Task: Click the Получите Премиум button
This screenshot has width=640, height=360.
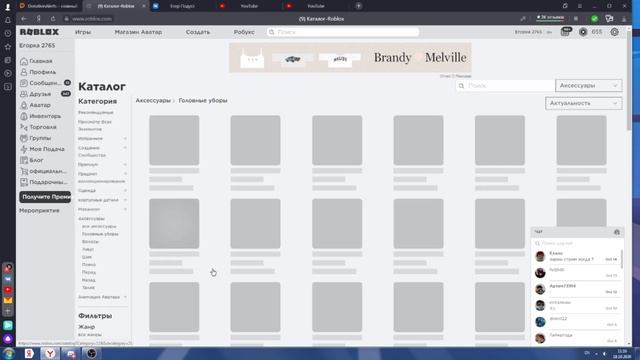Action: pyautogui.click(x=45, y=197)
